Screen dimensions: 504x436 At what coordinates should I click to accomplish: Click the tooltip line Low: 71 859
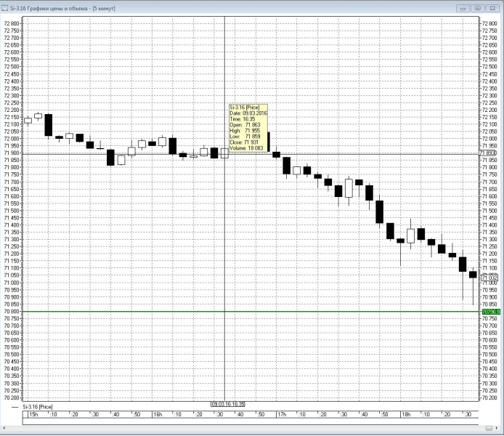tap(245, 137)
